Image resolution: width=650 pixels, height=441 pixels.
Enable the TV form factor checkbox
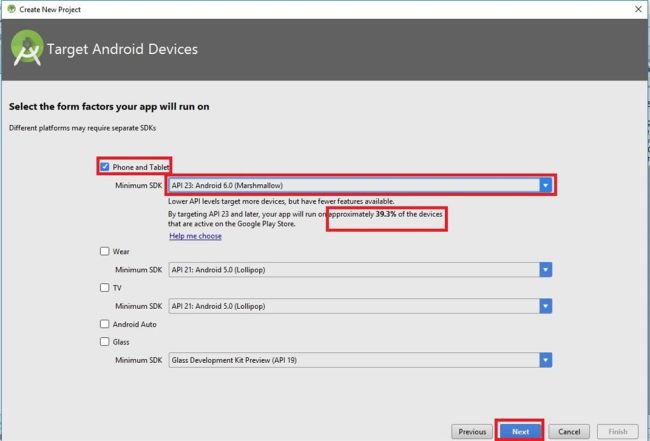tap(104, 288)
